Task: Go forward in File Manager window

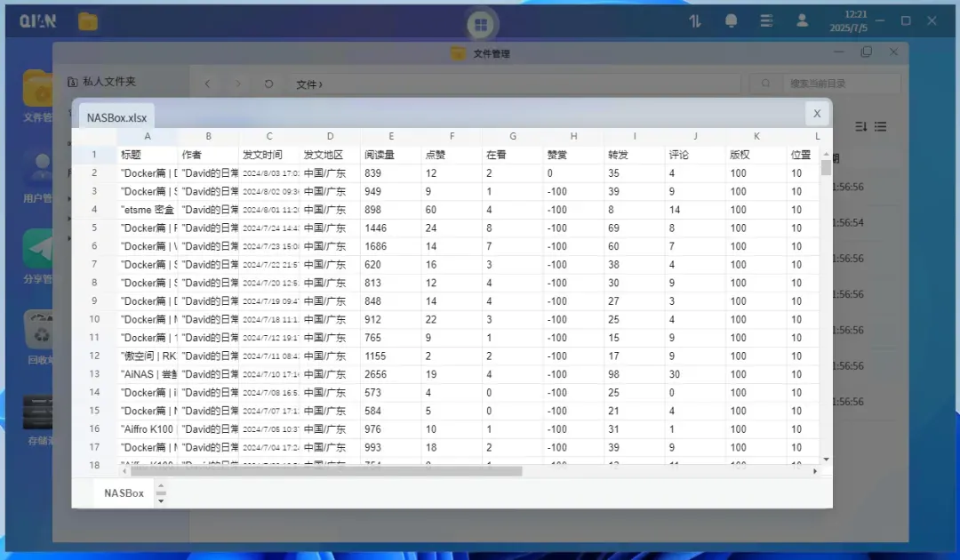Action: pos(238,84)
